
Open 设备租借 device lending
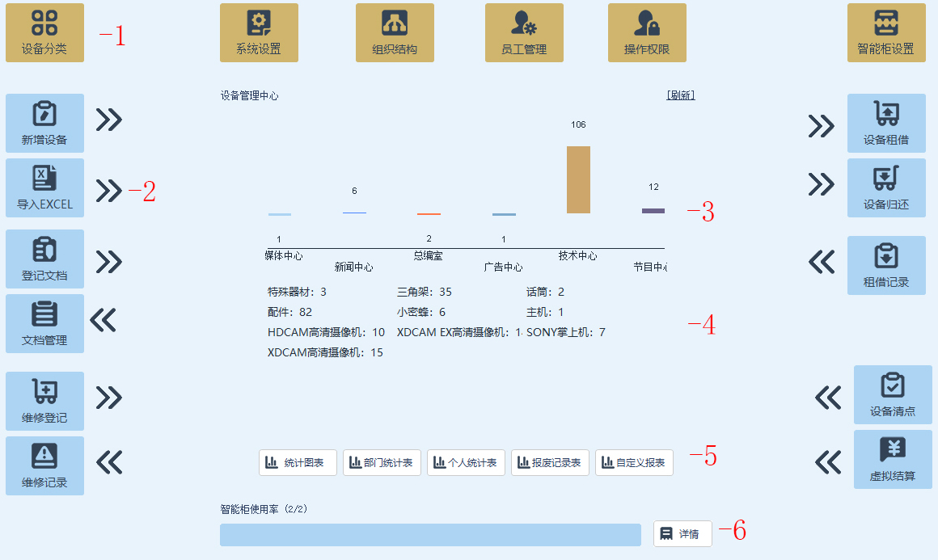pyautogui.click(x=886, y=123)
